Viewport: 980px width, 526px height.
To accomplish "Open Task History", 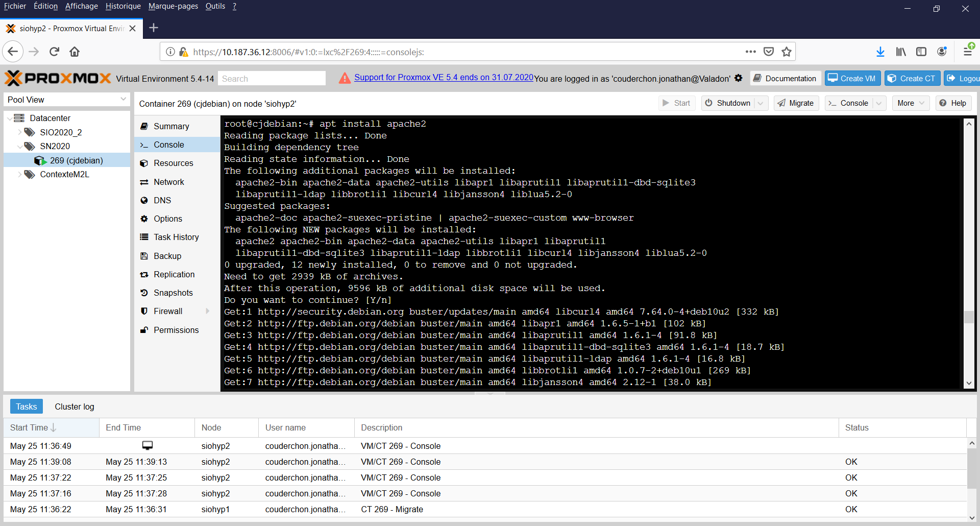I will [177, 237].
